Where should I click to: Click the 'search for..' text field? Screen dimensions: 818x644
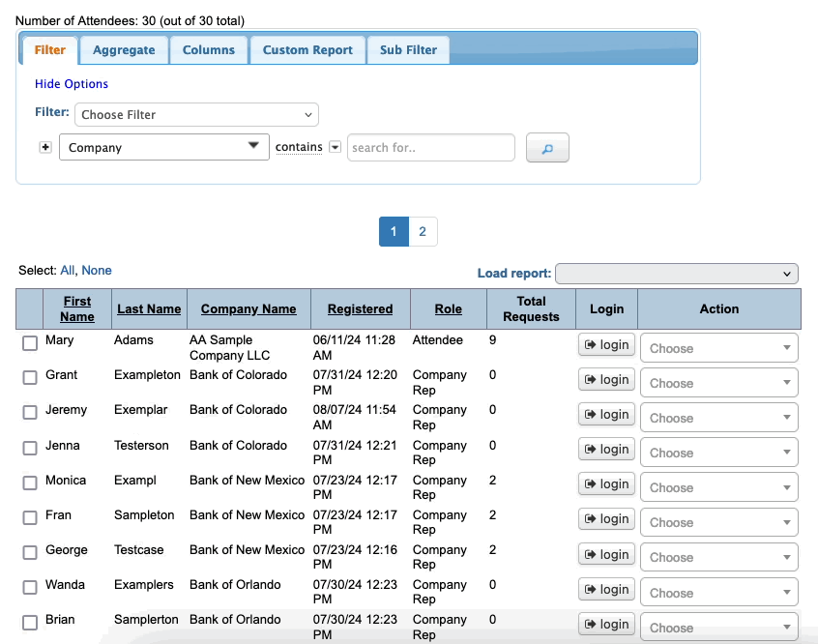[430, 148]
